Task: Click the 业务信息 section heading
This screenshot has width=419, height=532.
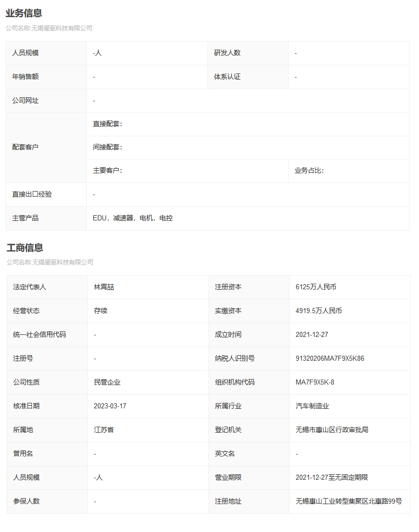Action: tap(24, 13)
